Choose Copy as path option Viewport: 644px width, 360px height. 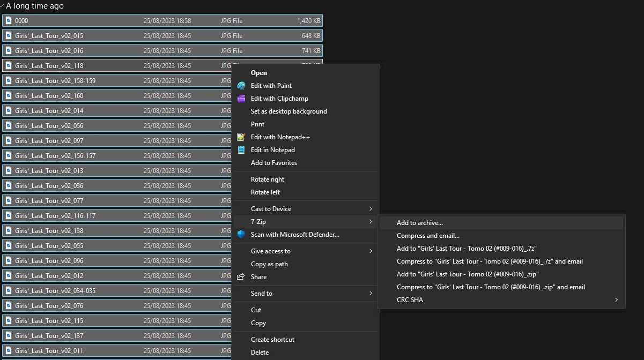click(x=269, y=264)
